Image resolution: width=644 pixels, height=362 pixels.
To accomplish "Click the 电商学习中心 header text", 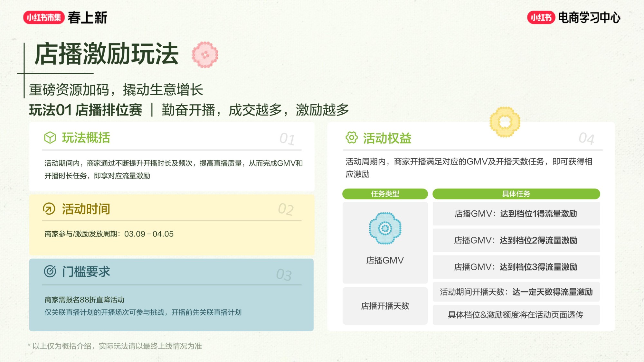I will [589, 18].
